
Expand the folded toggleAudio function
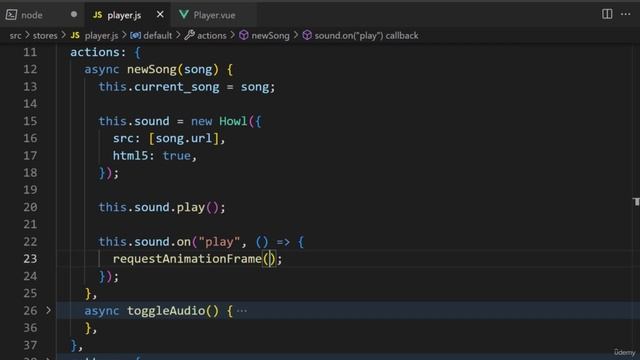[x=48, y=311]
